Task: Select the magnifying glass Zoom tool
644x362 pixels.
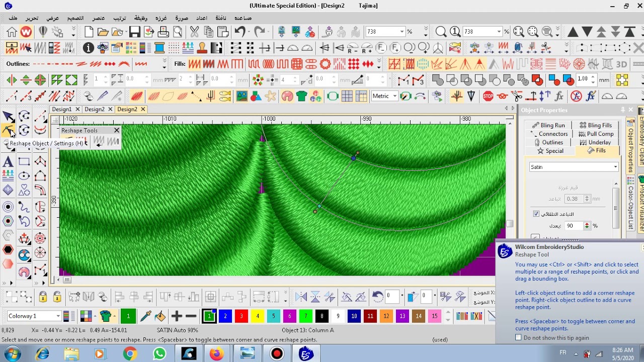Action: click(441, 32)
